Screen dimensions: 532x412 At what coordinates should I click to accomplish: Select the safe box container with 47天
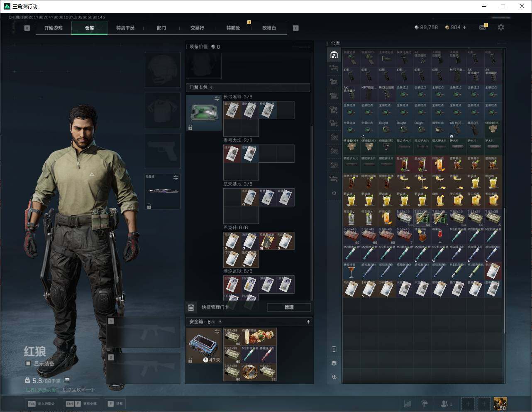[x=203, y=346]
